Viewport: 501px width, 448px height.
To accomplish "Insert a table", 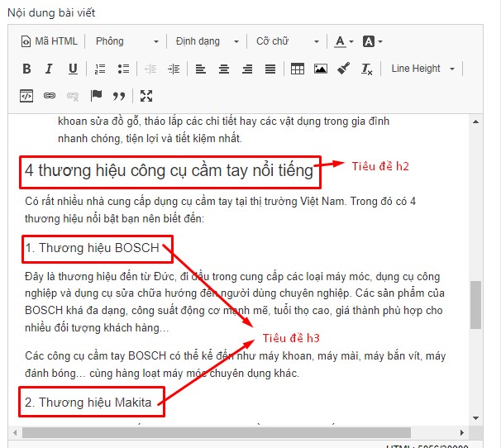I will (298, 69).
